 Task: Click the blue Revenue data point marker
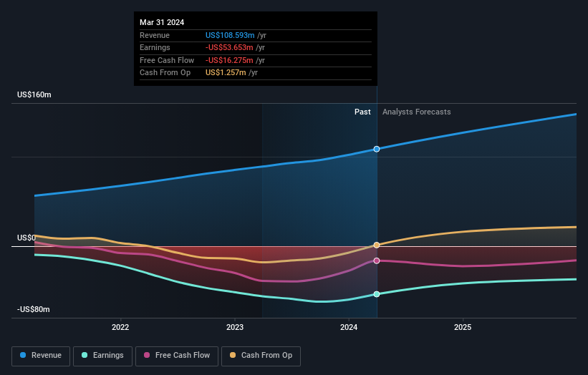(377, 149)
